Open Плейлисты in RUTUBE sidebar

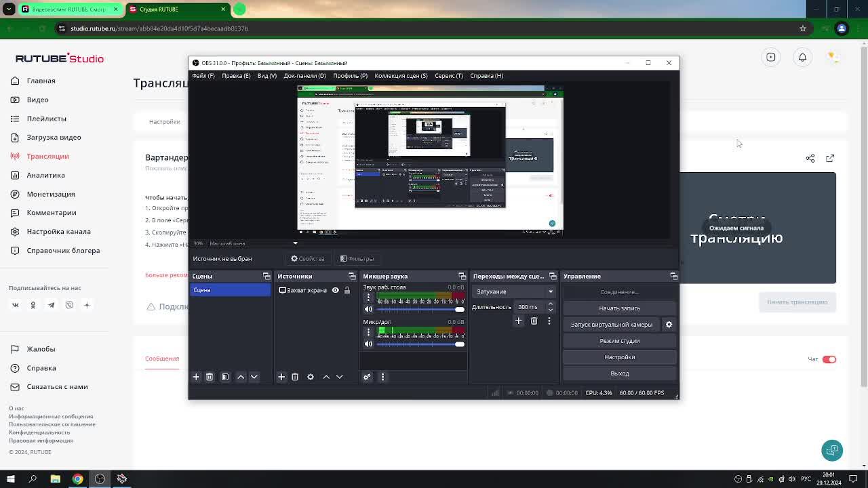point(46,119)
